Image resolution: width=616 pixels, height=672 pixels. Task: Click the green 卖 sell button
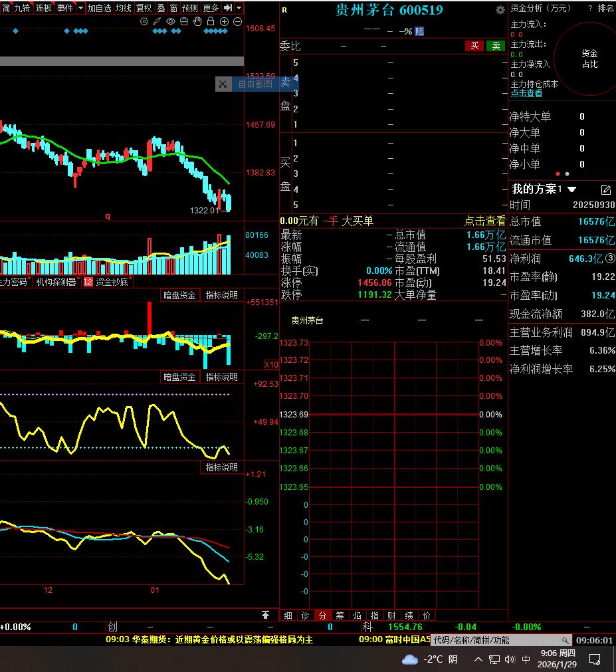point(496,46)
